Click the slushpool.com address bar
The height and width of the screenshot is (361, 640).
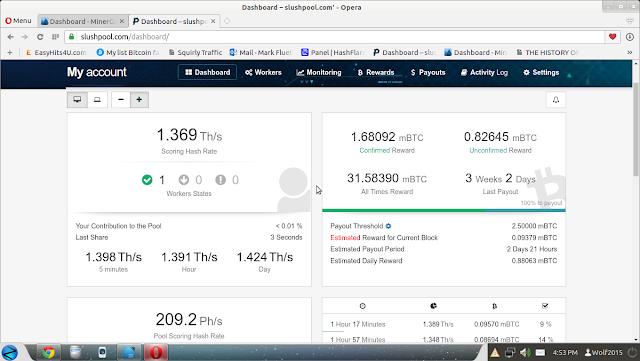coord(335,37)
